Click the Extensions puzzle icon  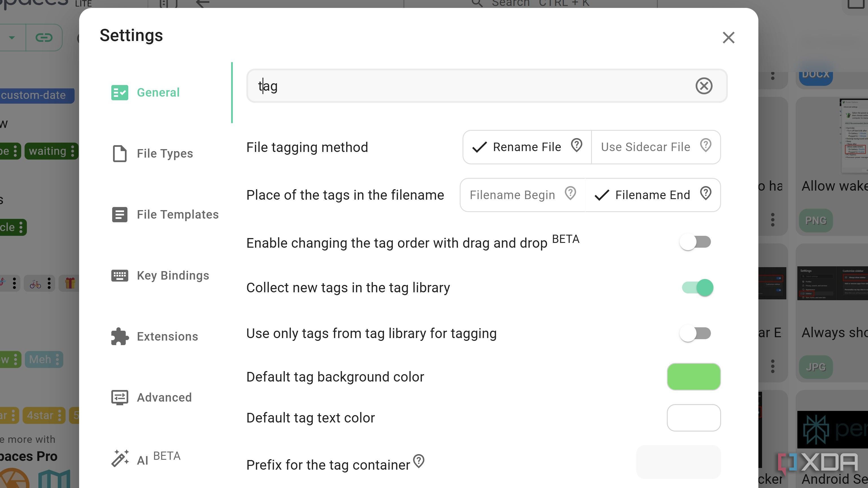(120, 336)
